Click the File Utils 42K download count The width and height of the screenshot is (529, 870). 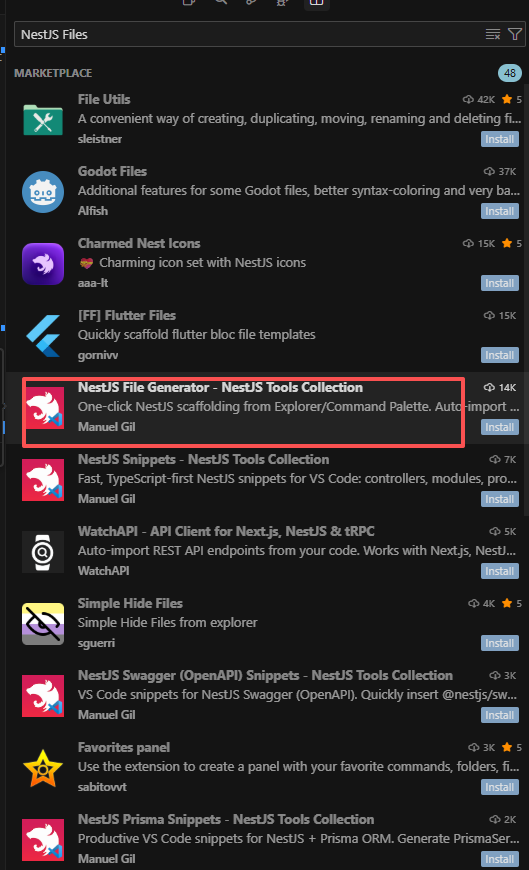tap(478, 99)
